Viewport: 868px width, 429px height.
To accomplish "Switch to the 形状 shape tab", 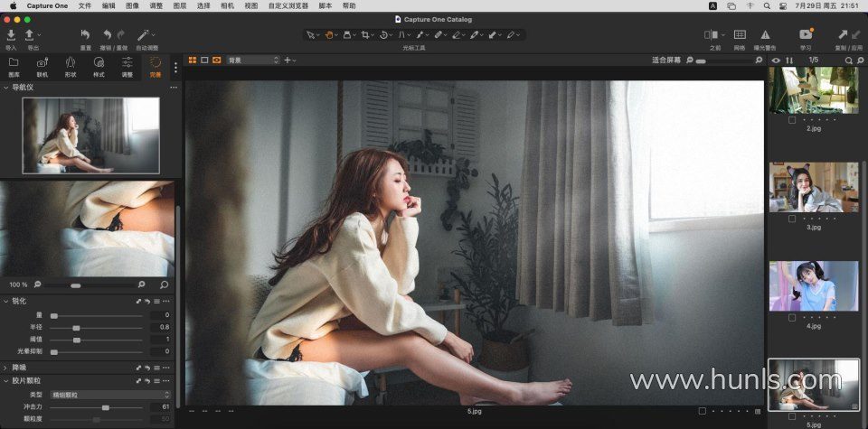I will tap(71, 68).
